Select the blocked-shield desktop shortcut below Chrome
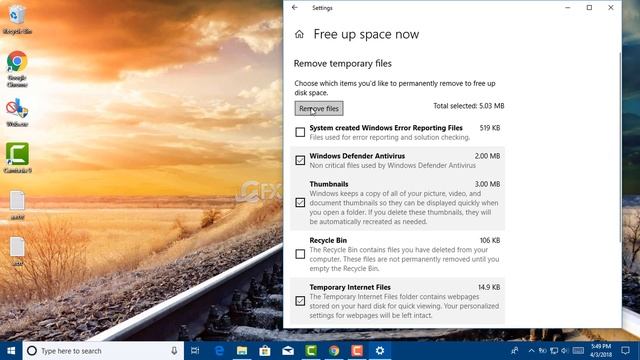This screenshot has width=640, height=360. [x=17, y=112]
